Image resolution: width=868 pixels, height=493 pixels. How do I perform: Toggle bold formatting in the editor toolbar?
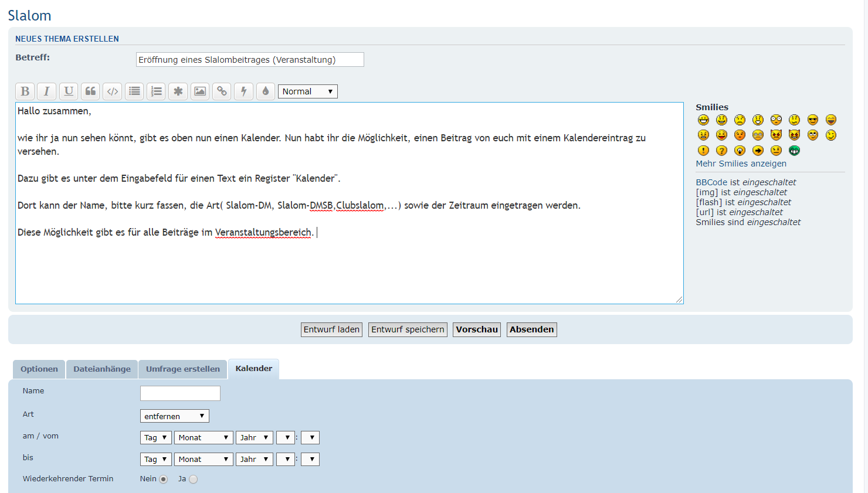click(x=25, y=91)
